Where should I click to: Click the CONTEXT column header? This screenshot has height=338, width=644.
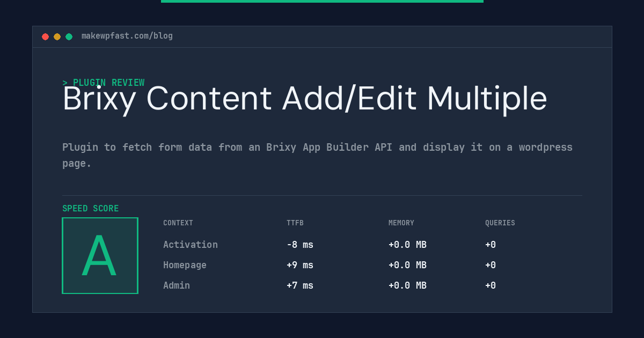[x=178, y=223]
